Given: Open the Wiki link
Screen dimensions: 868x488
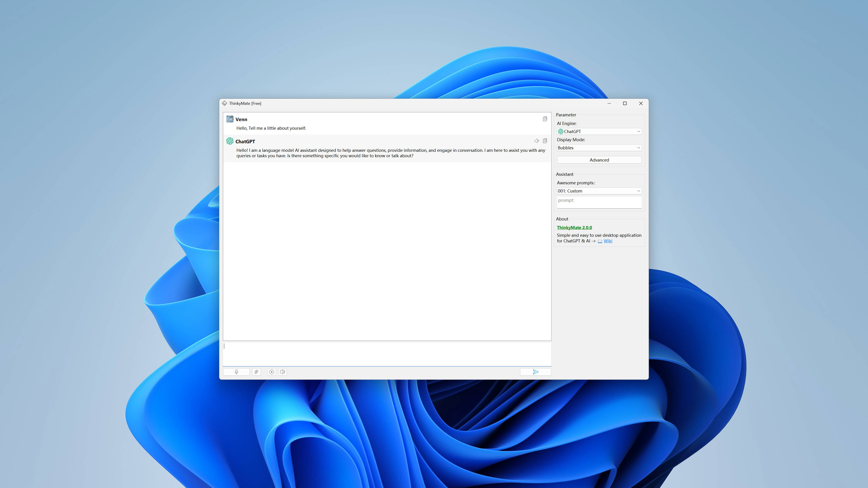Looking at the screenshot, I should tap(608, 241).
